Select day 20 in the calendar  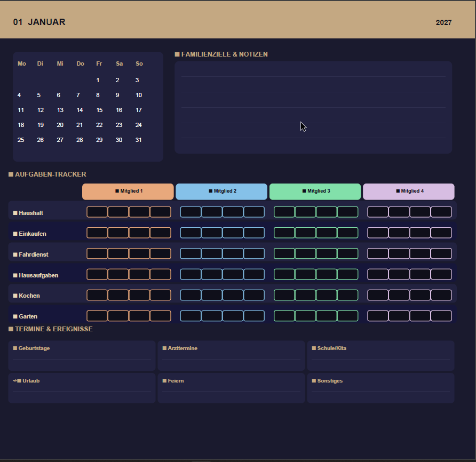pos(60,125)
